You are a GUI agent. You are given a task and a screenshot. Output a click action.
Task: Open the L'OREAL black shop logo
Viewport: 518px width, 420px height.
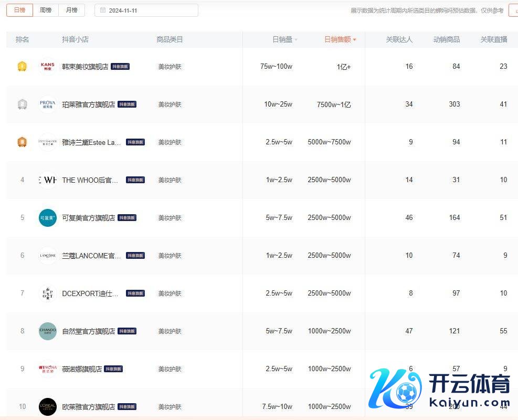coord(48,407)
